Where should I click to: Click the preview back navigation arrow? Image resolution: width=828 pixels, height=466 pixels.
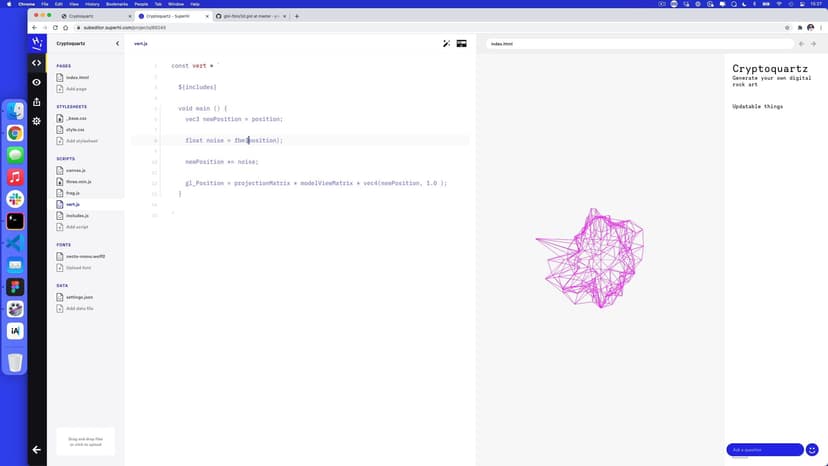pyautogui.click(x=801, y=44)
